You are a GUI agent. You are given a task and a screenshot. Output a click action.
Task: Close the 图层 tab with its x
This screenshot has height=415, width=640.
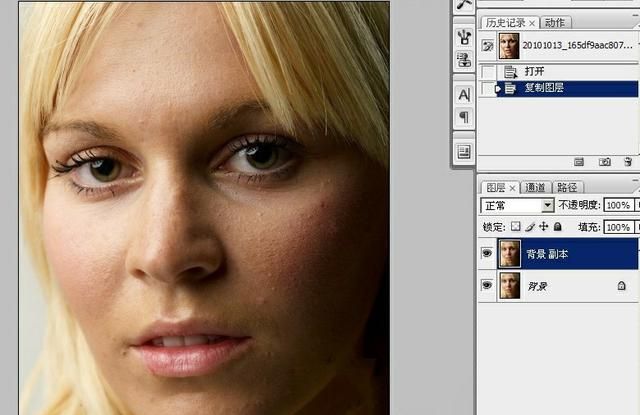click(x=512, y=188)
